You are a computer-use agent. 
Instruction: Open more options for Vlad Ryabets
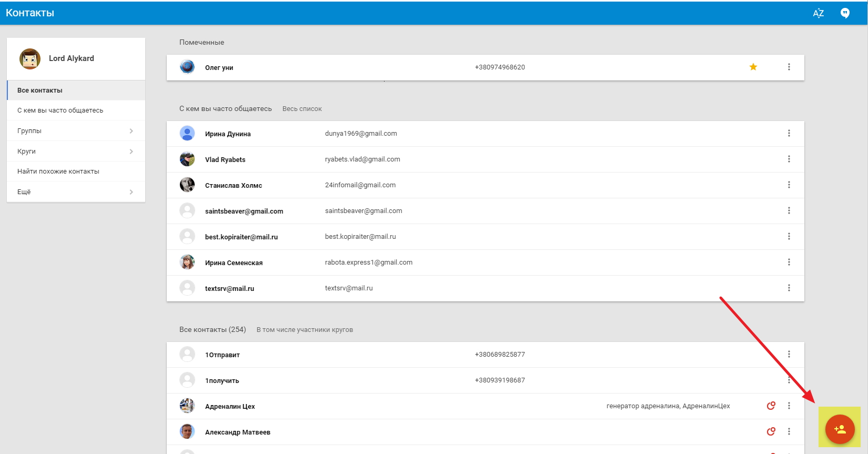(789, 159)
